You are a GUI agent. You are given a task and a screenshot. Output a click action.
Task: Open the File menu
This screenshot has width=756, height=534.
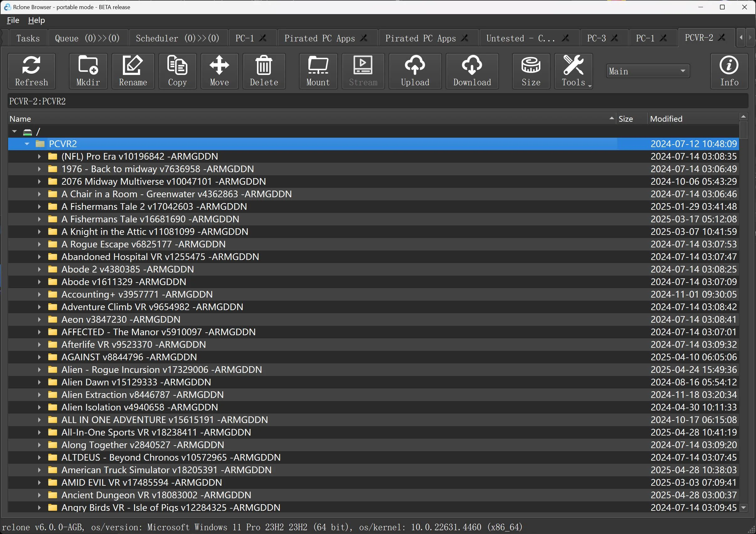(13, 20)
